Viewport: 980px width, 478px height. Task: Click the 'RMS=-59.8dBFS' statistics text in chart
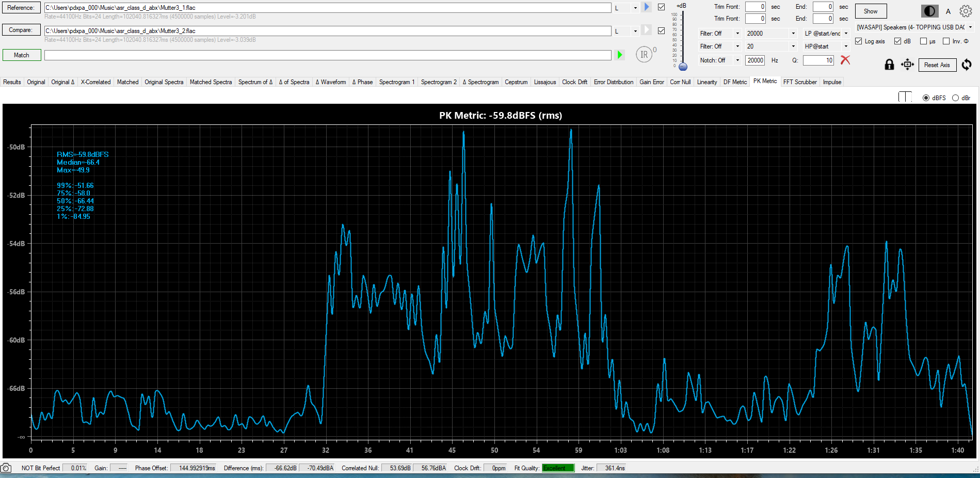(x=83, y=154)
